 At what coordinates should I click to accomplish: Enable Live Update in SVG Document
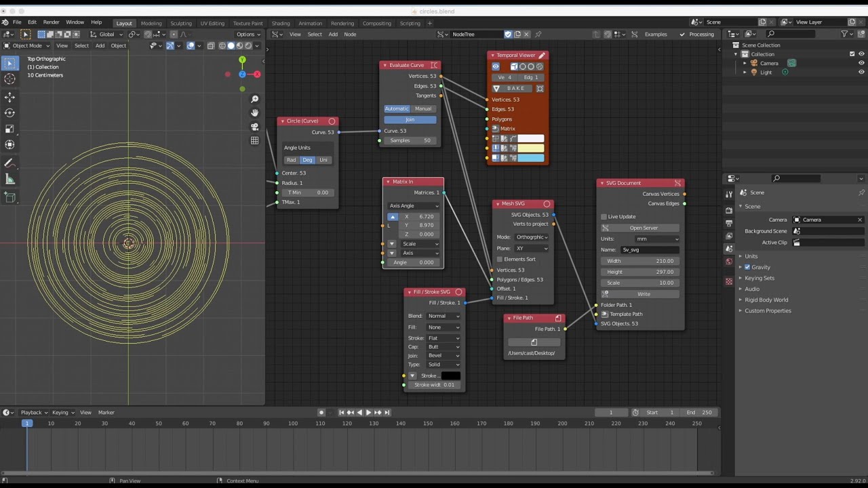tap(604, 217)
